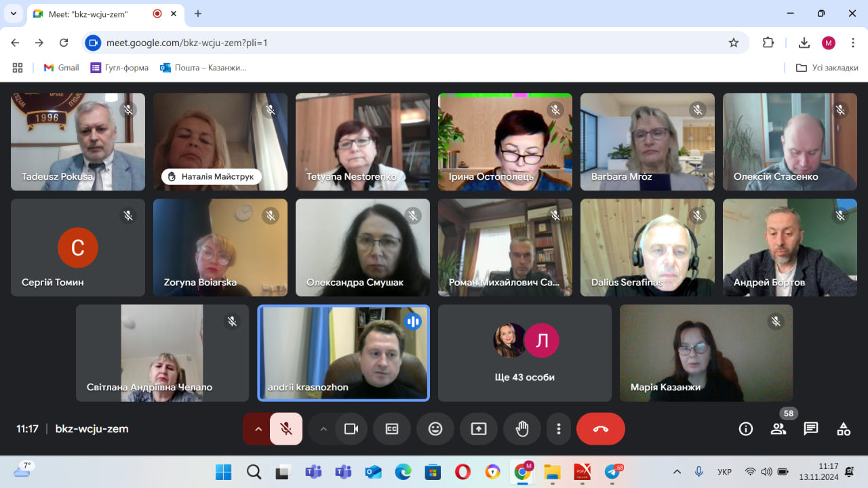
Task: Open the Усі закладки bookmarks folder
Action: (827, 68)
